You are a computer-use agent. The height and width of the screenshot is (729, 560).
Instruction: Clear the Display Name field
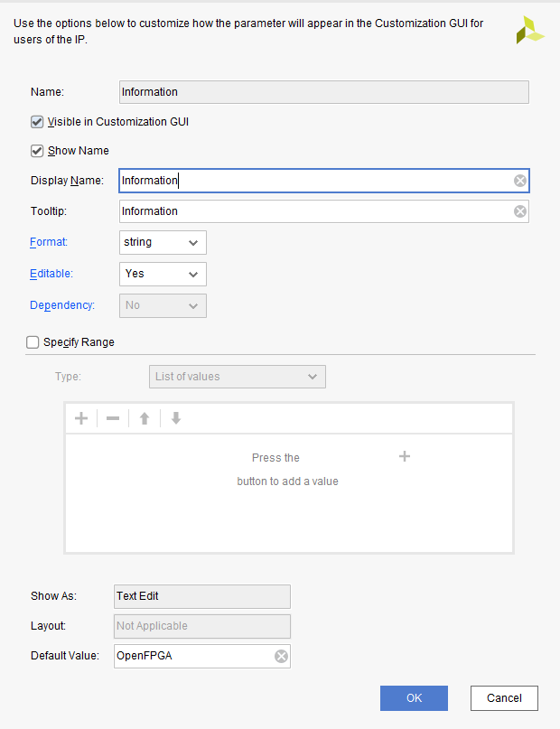click(520, 181)
